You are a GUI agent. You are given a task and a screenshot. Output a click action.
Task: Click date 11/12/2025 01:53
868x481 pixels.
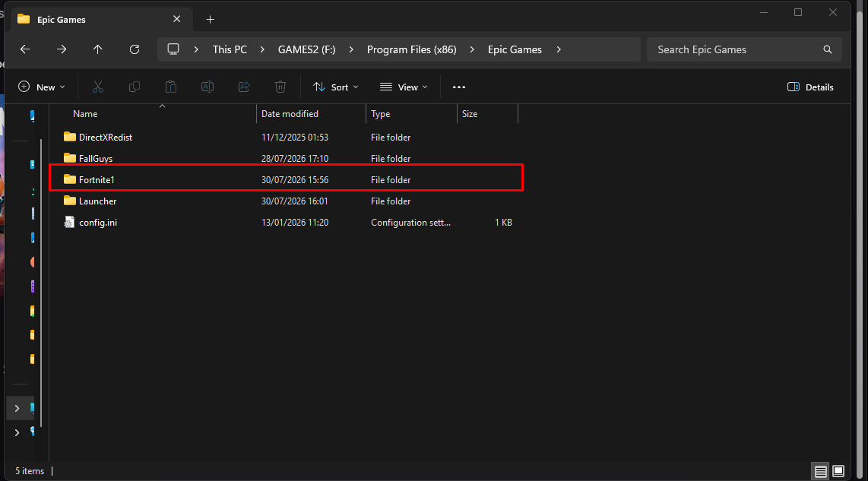(x=294, y=137)
